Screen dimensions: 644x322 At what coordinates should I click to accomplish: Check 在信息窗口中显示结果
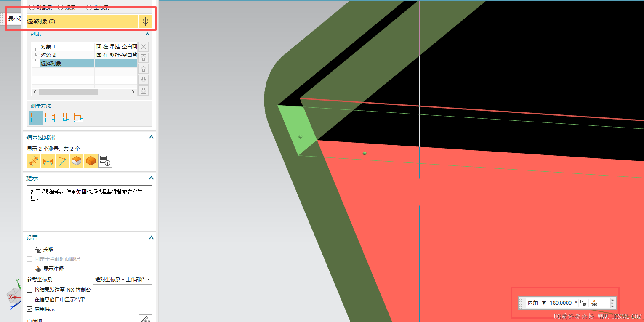(x=29, y=300)
